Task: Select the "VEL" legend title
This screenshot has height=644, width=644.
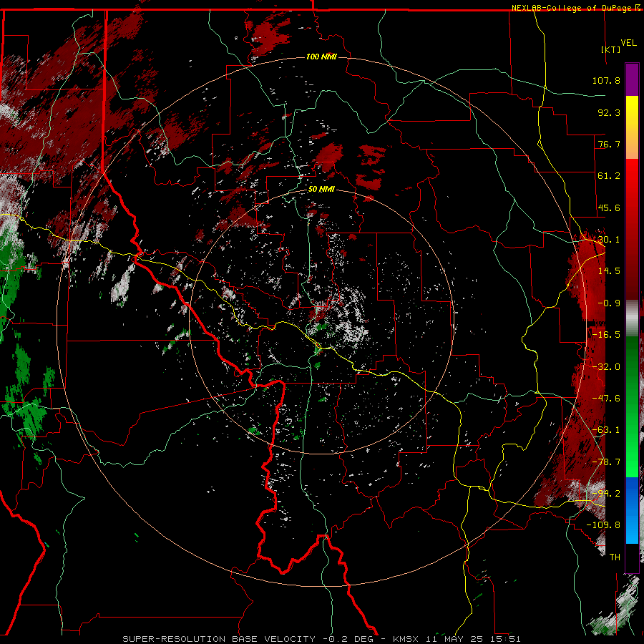Action: point(628,43)
